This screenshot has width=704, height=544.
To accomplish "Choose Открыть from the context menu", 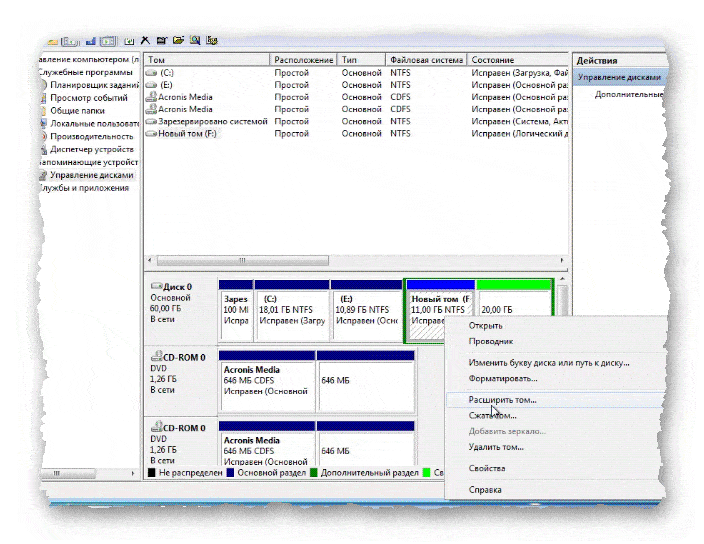I will coord(485,326).
